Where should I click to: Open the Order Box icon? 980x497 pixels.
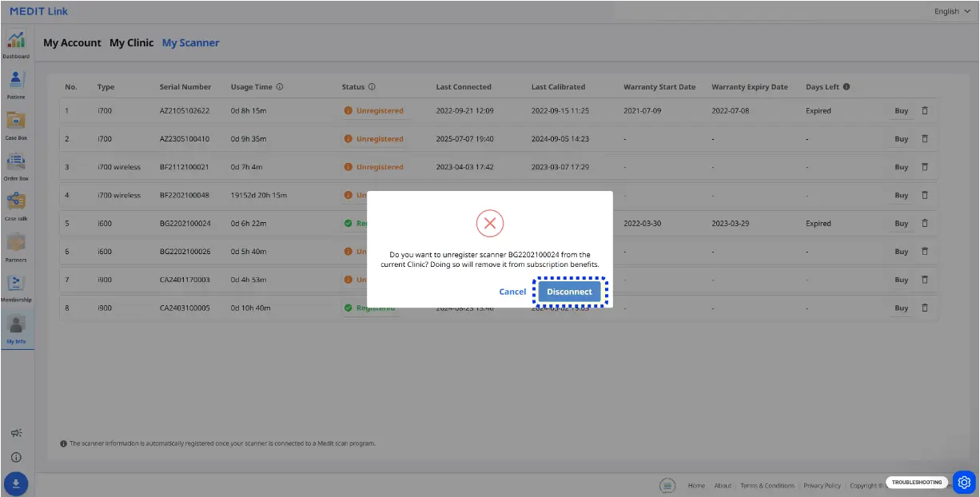click(16, 164)
